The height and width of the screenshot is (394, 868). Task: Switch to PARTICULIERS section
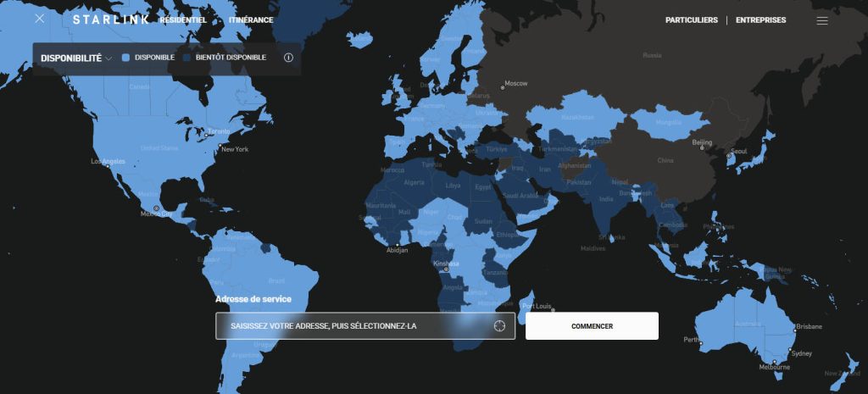pos(691,19)
